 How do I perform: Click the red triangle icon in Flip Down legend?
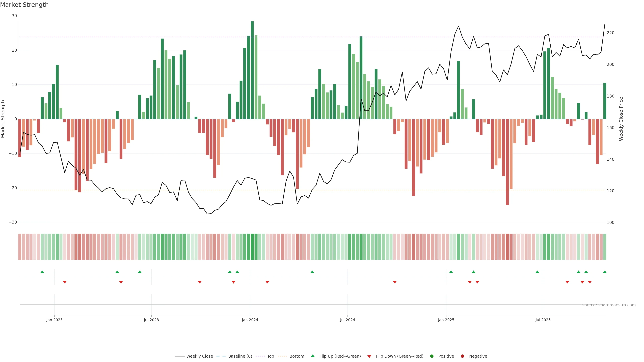[x=369, y=356]
